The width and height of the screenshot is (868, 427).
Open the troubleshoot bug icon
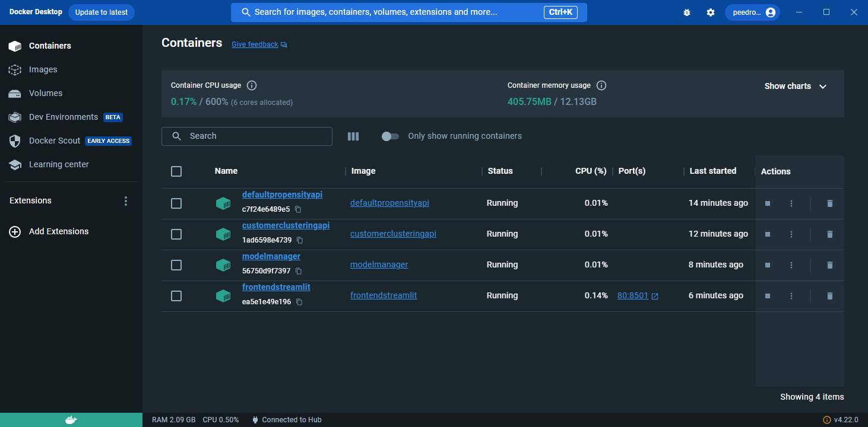(x=687, y=12)
